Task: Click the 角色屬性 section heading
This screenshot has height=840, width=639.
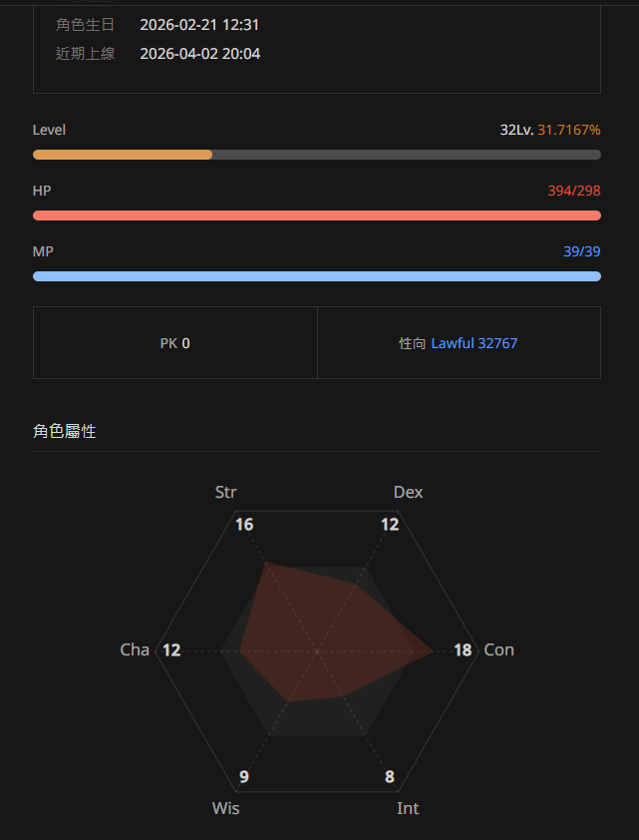Action: click(x=65, y=431)
